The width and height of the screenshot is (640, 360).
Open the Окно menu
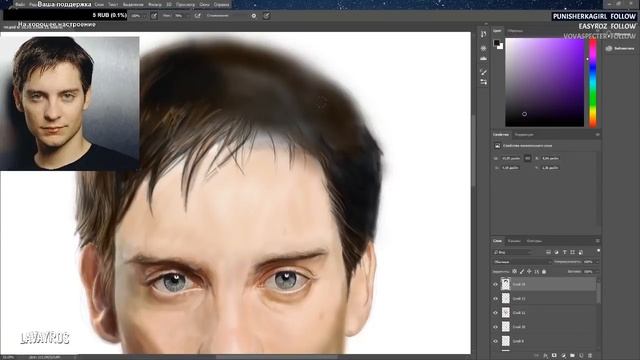204,4
